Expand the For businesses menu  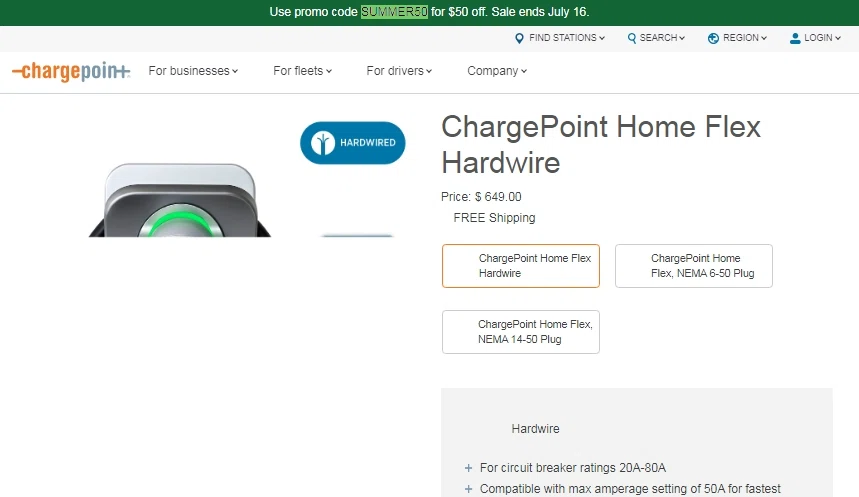pyautogui.click(x=193, y=71)
